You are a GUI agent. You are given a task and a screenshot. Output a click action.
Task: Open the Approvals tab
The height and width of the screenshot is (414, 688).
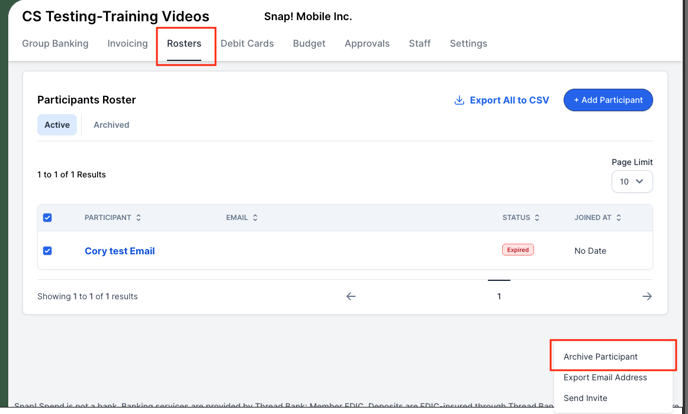367,43
